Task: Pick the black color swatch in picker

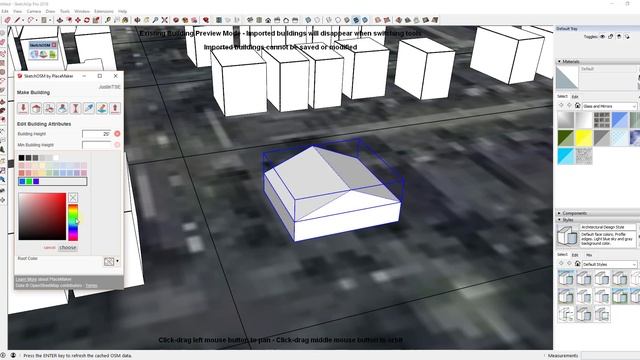Action: pos(21,158)
